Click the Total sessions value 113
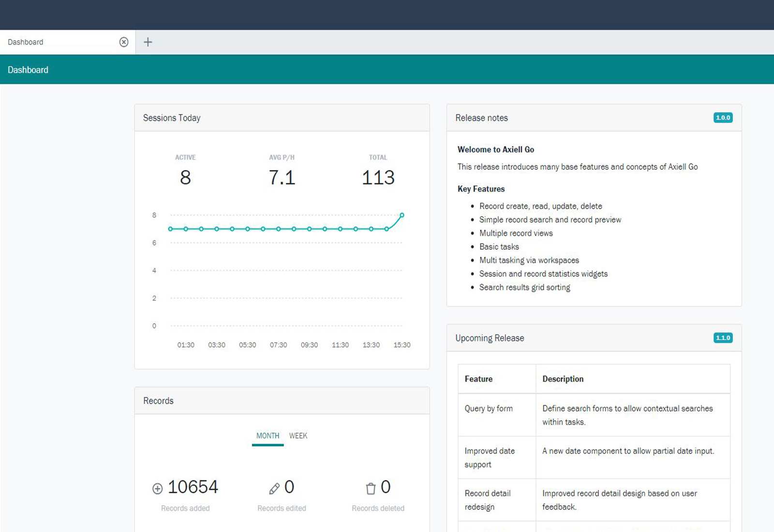The width and height of the screenshot is (774, 532). pos(378,177)
